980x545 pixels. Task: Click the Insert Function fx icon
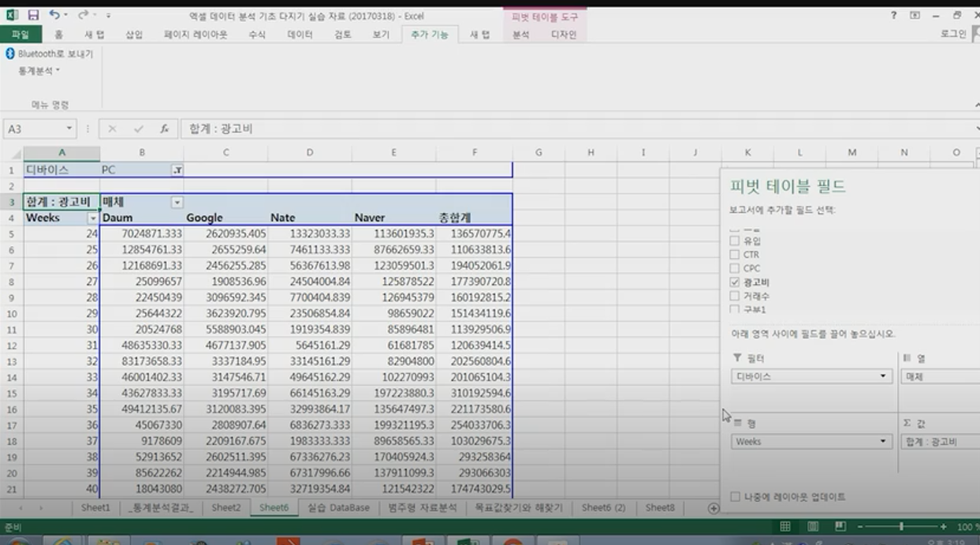164,129
